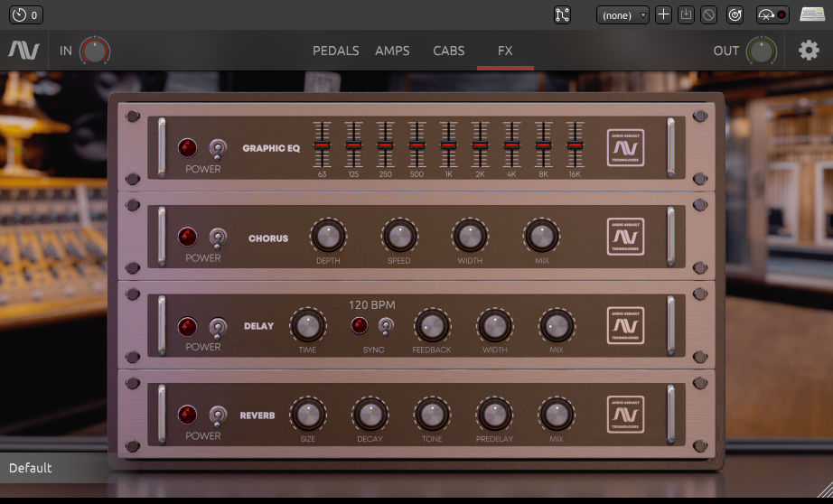Screen dimensions: 833x504
Task: Switch to the AMPS tab
Action: click(x=392, y=51)
